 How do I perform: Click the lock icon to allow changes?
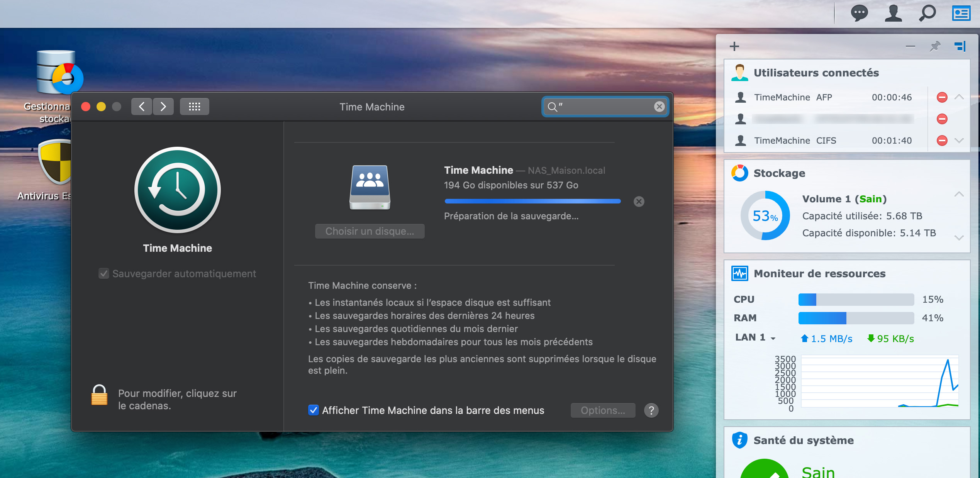pos(99,395)
